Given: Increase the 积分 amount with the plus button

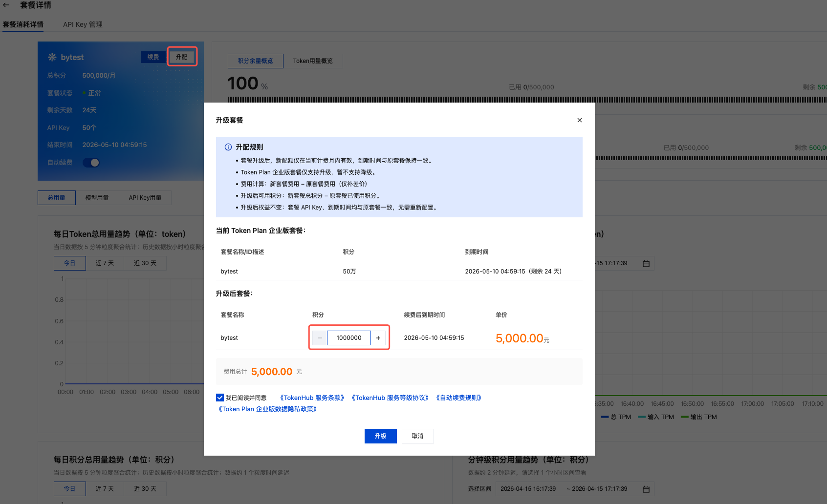Looking at the screenshot, I should pos(378,338).
